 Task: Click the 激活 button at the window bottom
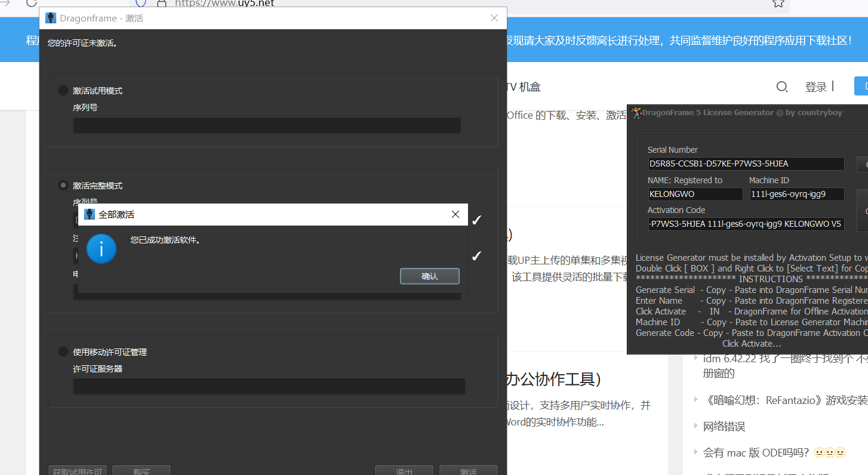(469, 471)
